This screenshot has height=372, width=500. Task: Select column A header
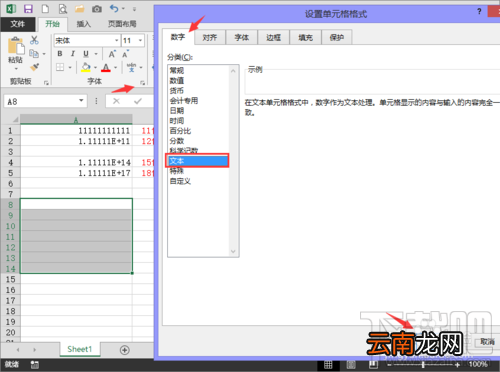point(76,119)
